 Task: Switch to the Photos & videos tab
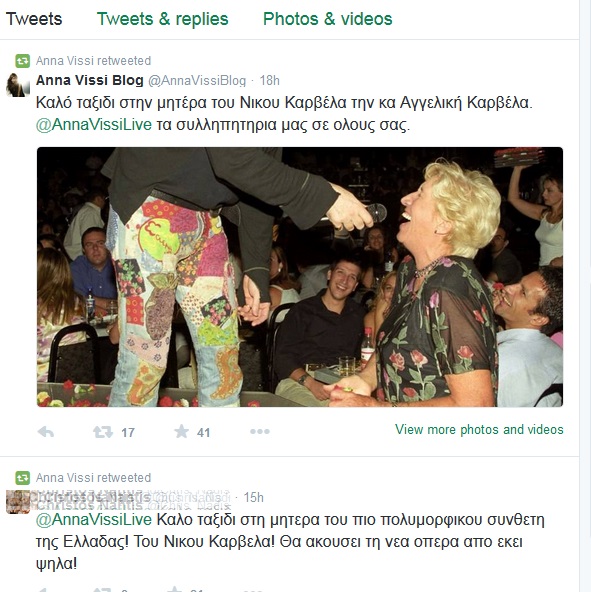(328, 19)
